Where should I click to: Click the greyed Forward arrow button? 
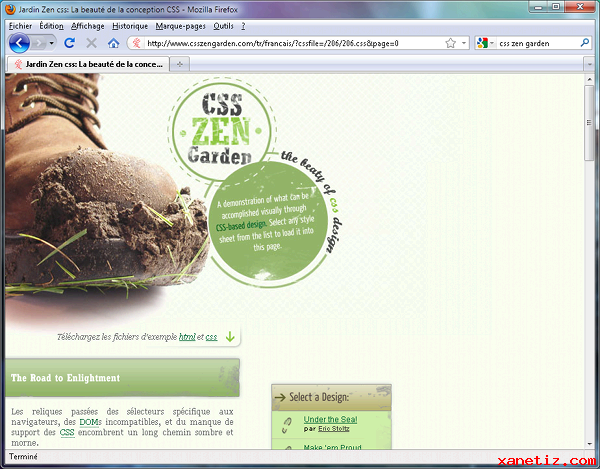click(x=39, y=43)
